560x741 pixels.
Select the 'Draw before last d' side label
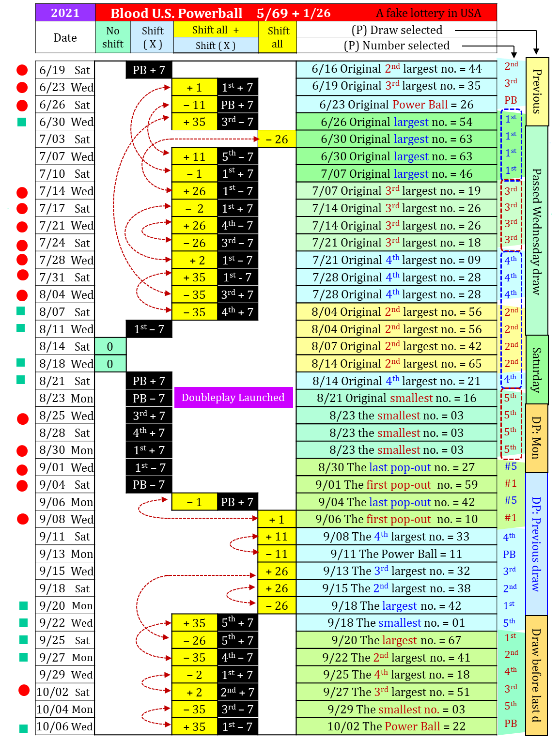tap(536, 675)
